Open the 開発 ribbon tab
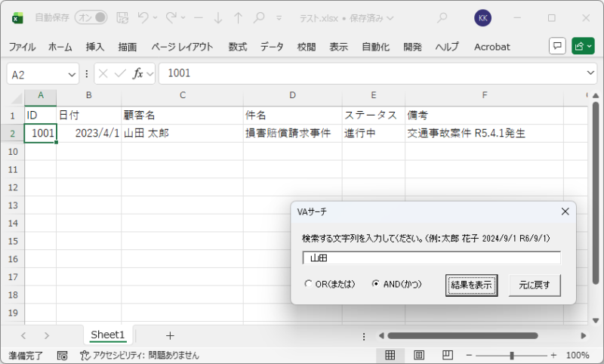Viewport: 604px width, 364px height. click(413, 47)
